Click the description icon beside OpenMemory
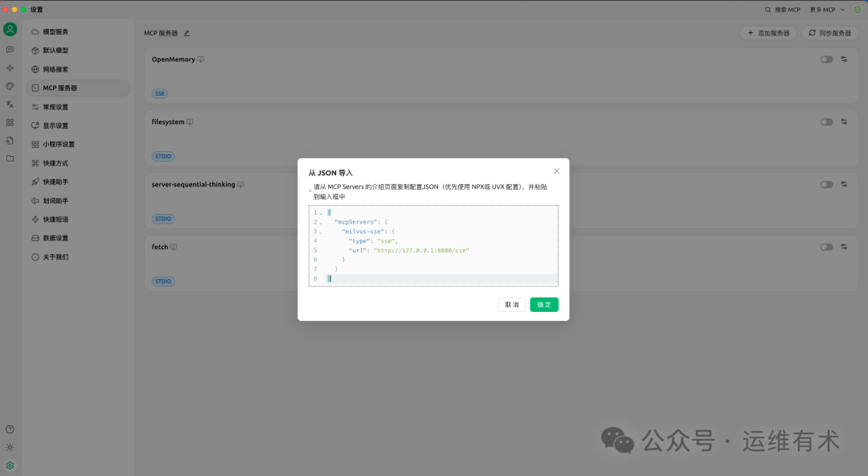Image resolution: width=868 pixels, height=476 pixels. [x=201, y=59]
